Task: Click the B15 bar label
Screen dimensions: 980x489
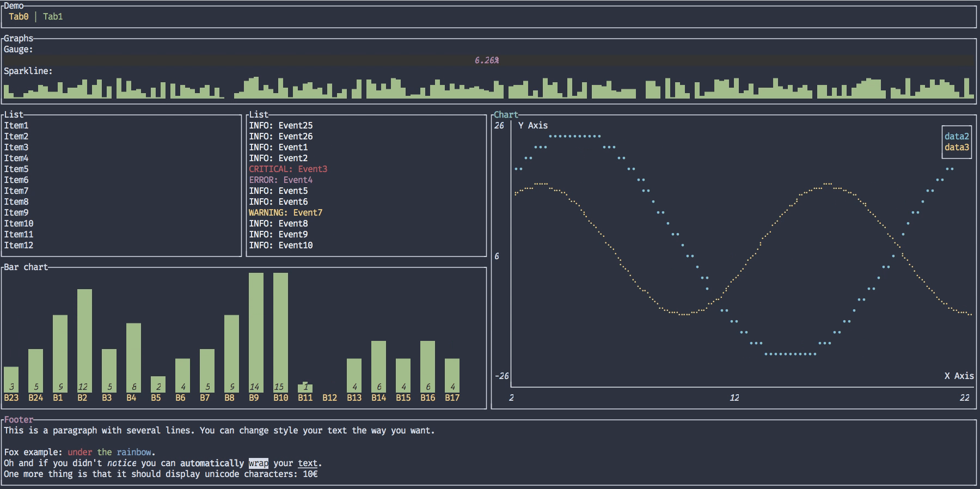Action: [403, 398]
